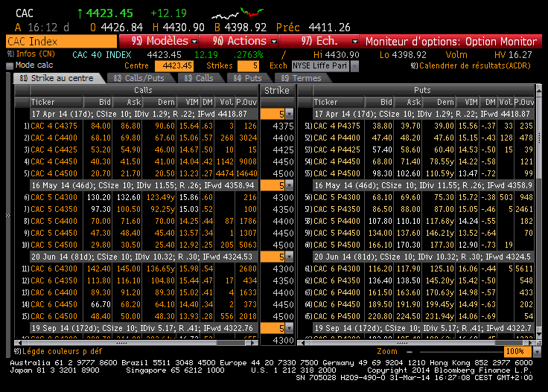Viewport: 548px width, 392px height.
Task: Select call ticker CAC 4 C4375
Action: click(x=54, y=126)
